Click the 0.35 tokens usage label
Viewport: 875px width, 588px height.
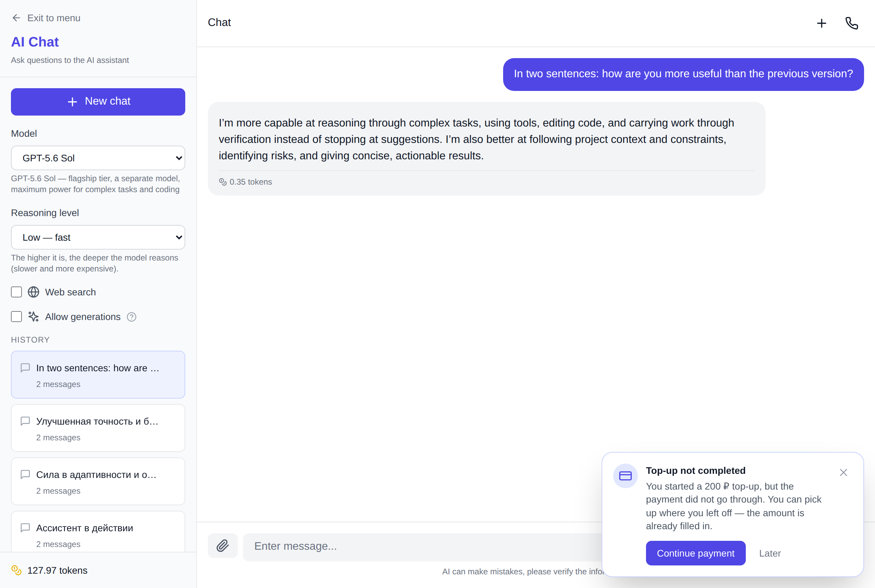(x=251, y=182)
